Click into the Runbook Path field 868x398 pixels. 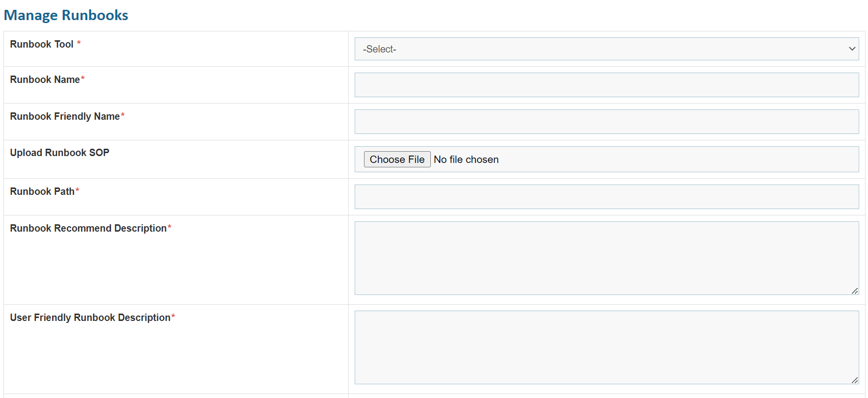point(606,197)
